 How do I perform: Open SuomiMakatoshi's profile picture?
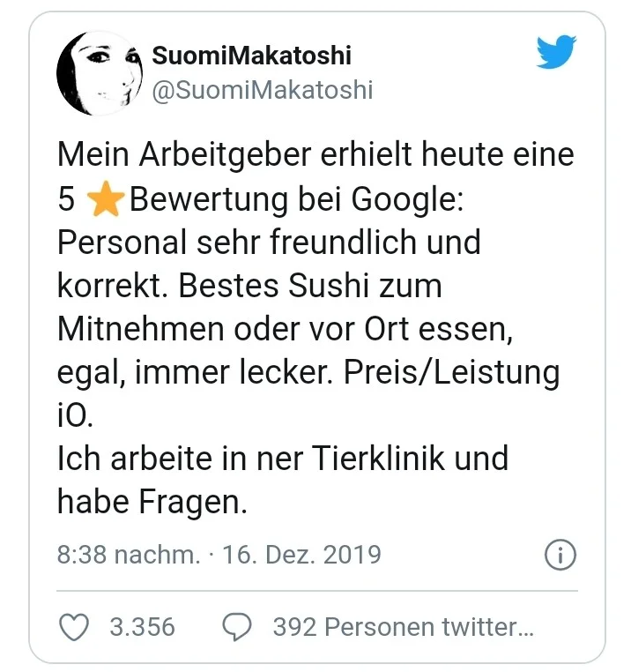pos(99,71)
